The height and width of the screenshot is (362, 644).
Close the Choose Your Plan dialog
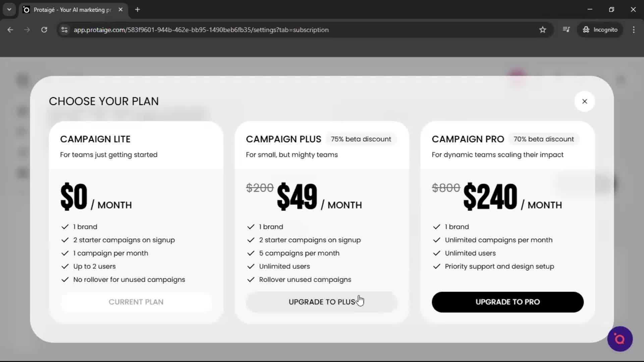click(584, 101)
